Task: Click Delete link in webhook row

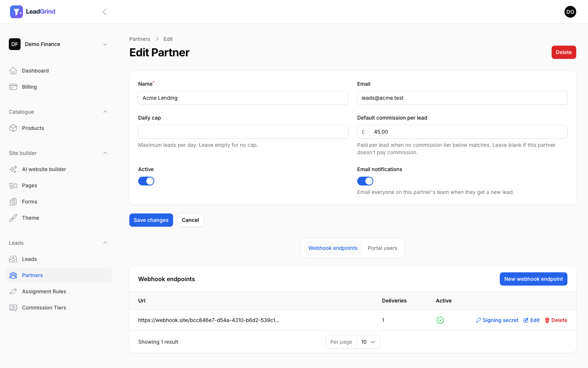Action: pos(556,320)
